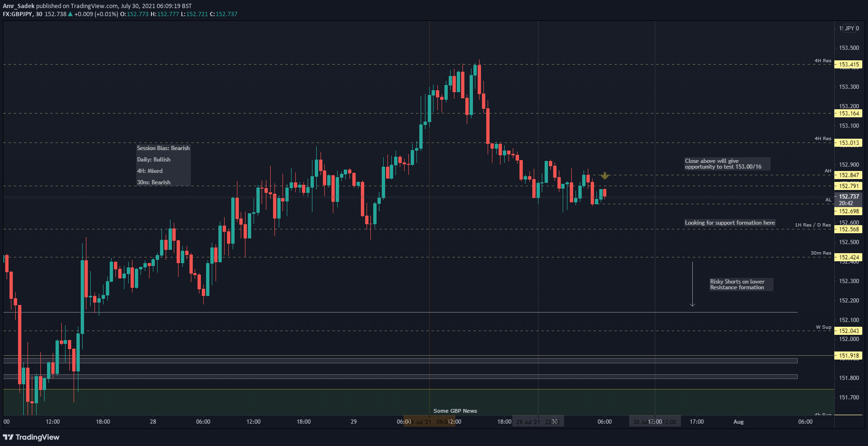Select the downward arrow drawing beside Risky Shorts
868x446 pixels.
coord(692,284)
